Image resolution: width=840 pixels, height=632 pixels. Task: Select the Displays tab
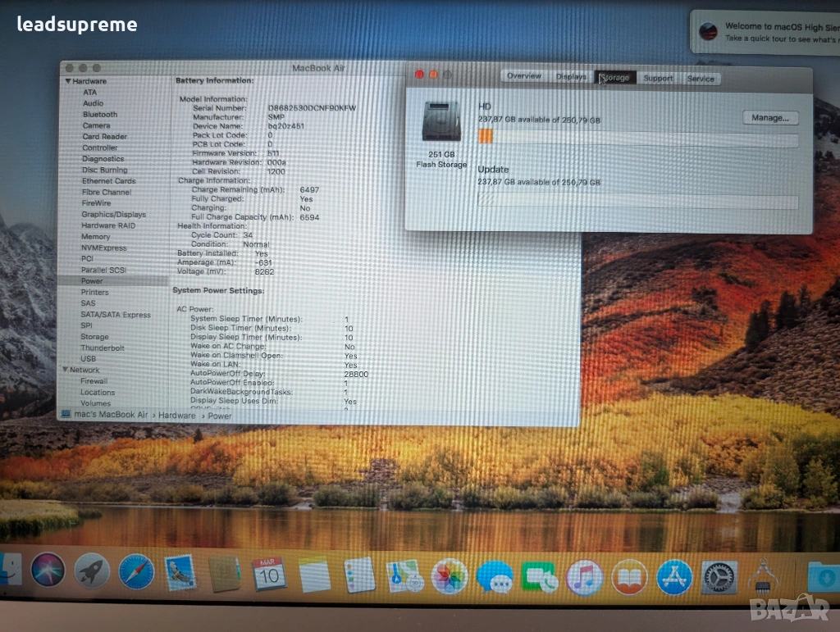(571, 77)
